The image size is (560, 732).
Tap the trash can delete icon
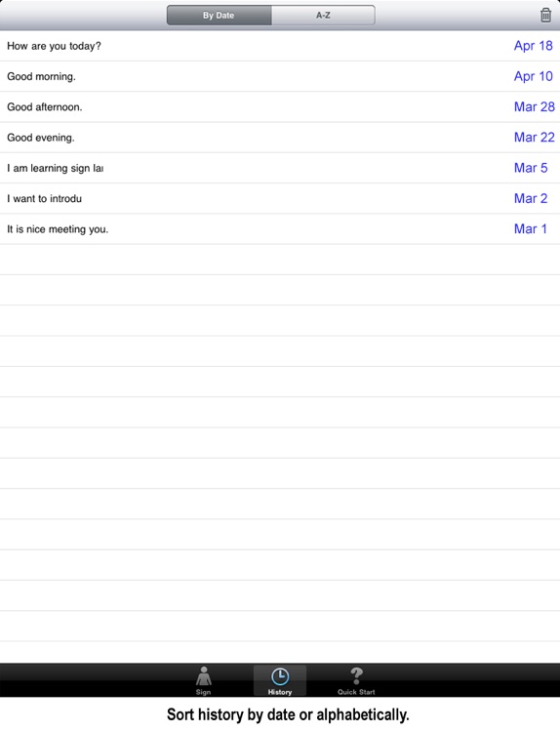545,15
